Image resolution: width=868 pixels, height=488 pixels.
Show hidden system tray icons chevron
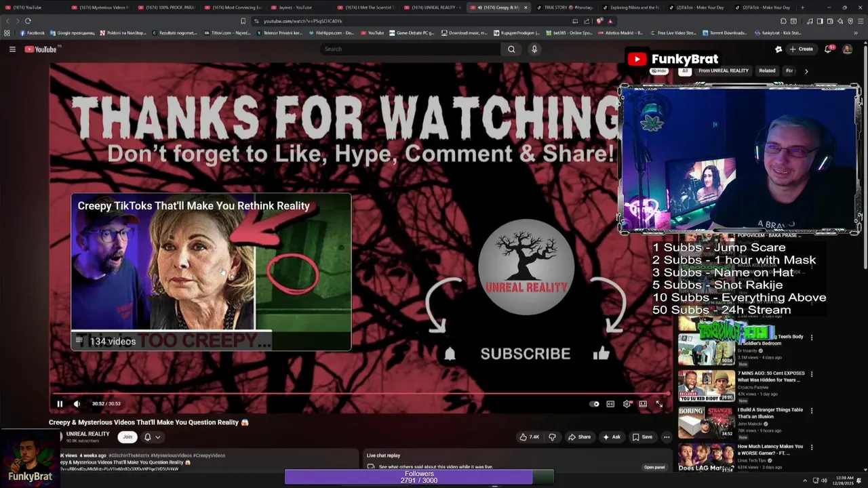click(x=805, y=481)
